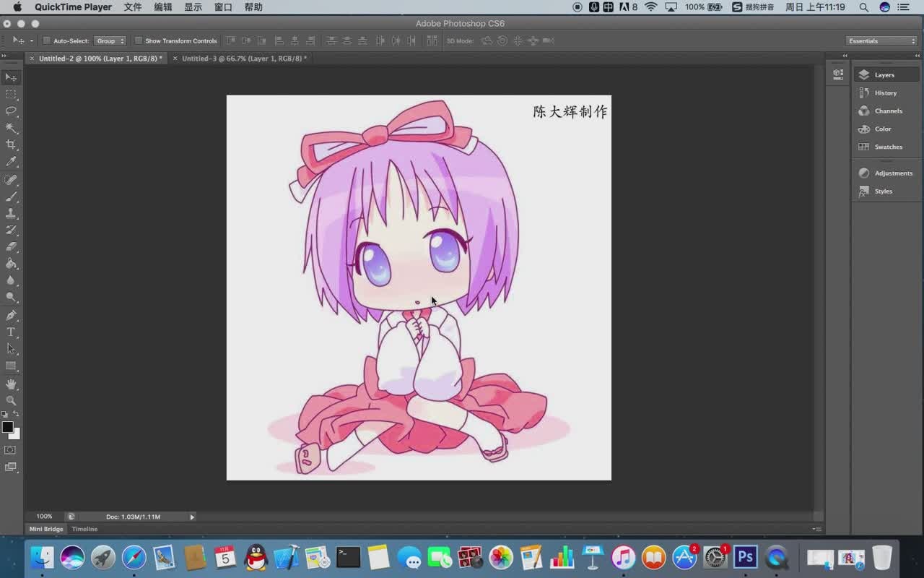Expand the toolbox double-arrow
The height and width of the screenshot is (578, 924).
(4, 56)
